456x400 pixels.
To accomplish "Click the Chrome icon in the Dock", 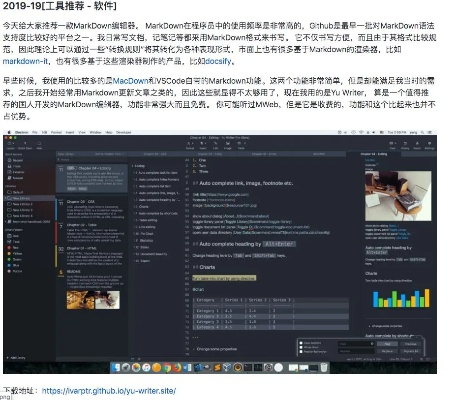I will coord(167,367).
